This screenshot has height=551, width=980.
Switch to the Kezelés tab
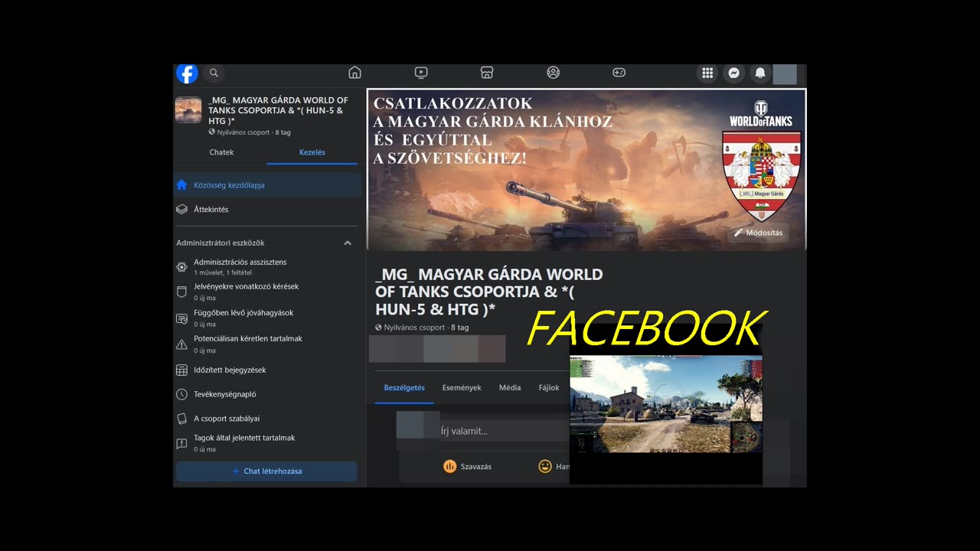point(312,152)
